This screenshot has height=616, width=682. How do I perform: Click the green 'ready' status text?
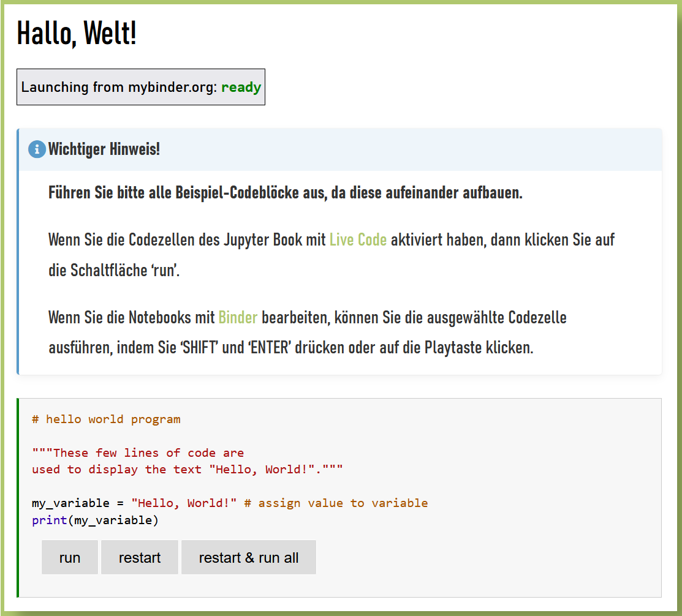tap(241, 87)
